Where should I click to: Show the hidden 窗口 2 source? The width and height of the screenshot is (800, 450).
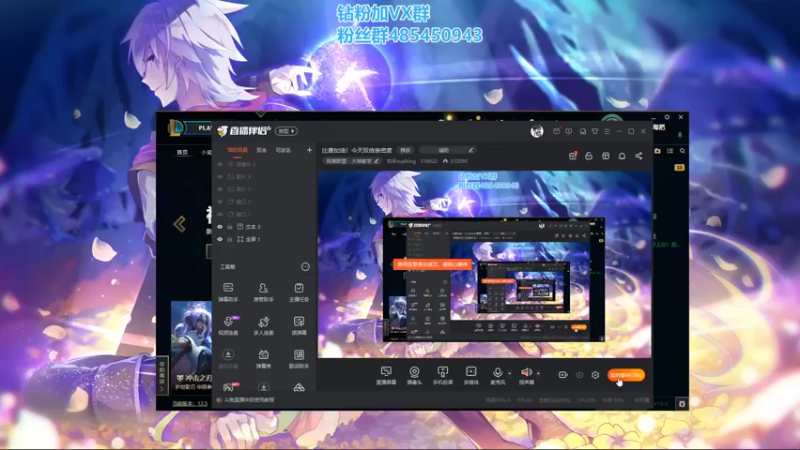point(220,202)
